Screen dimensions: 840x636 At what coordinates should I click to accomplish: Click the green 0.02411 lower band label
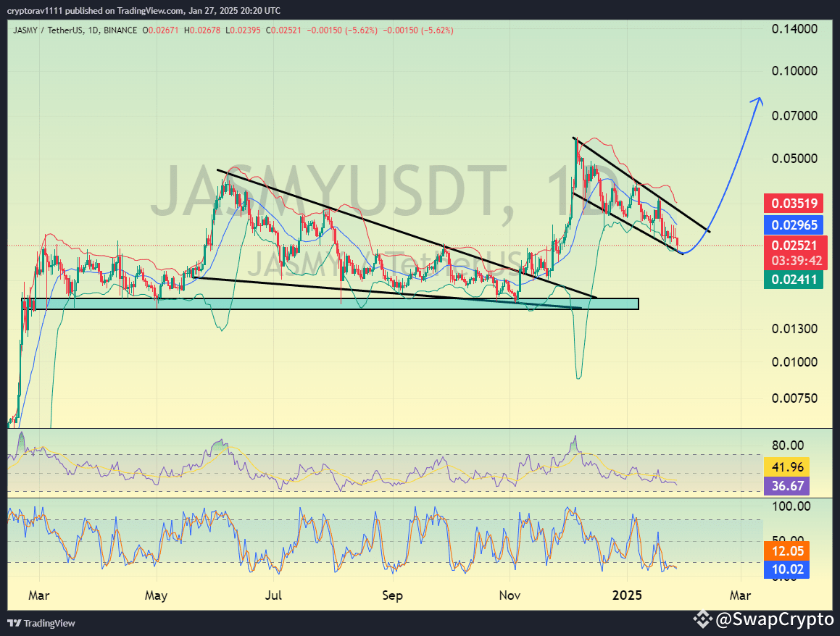[794, 279]
